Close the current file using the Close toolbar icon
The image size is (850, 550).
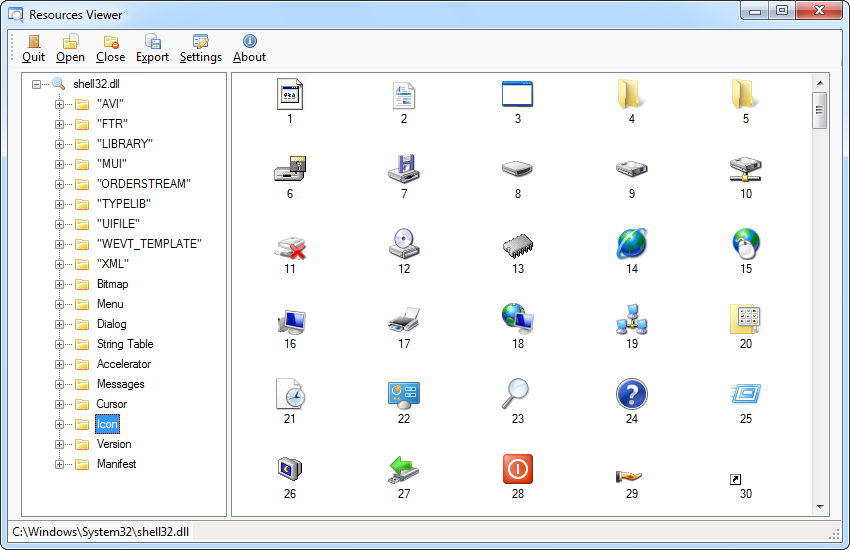pos(110,42)
